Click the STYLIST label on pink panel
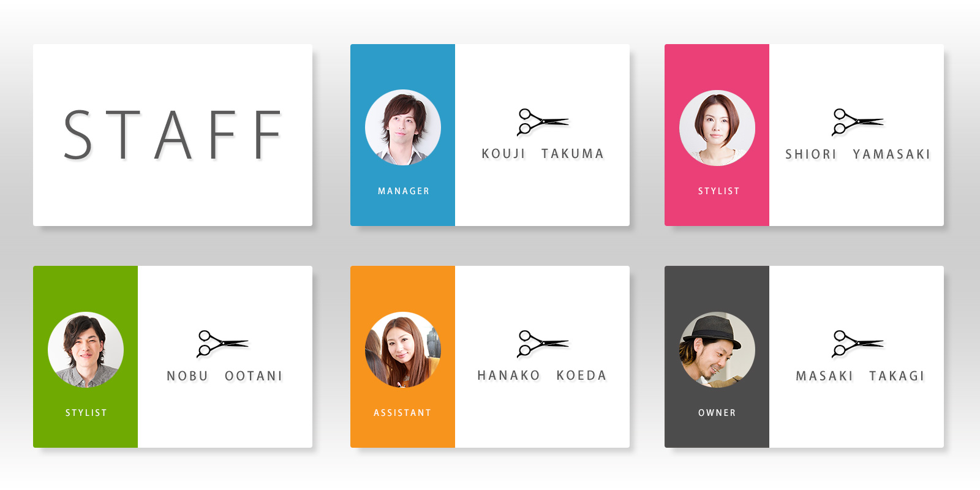This screenshot has width=980, height=490. point(718,191)
